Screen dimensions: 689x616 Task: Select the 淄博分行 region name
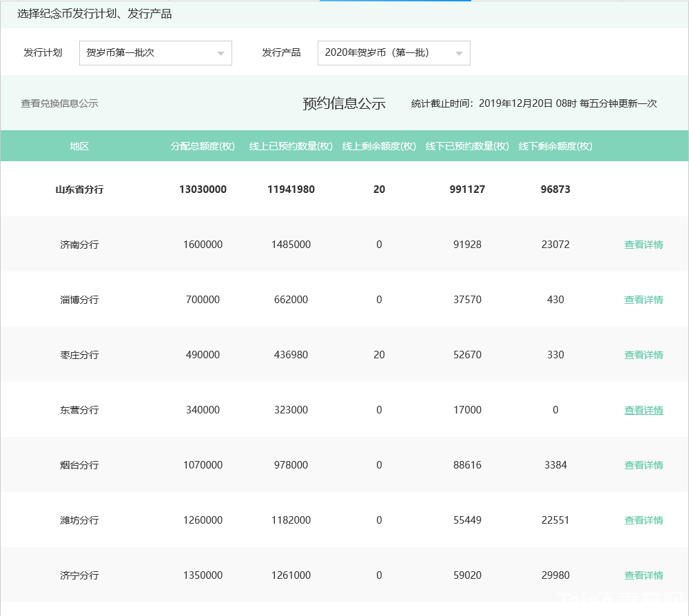coord(79,300)
